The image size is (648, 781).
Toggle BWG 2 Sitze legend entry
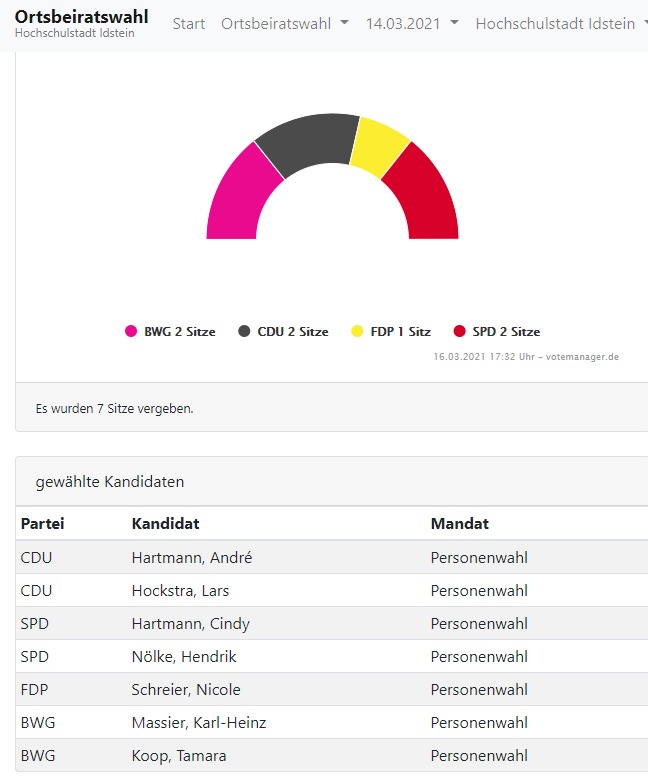coord(170,332)
